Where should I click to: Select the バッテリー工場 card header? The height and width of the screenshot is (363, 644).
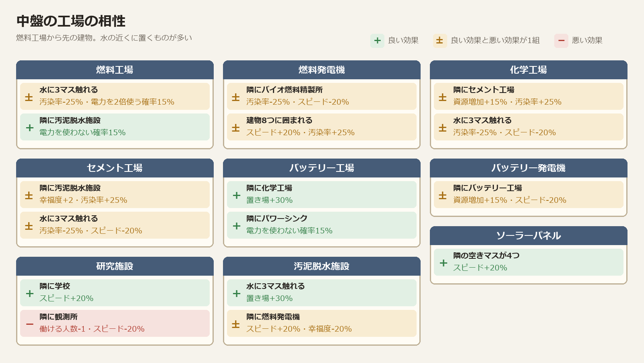point(322,168)
